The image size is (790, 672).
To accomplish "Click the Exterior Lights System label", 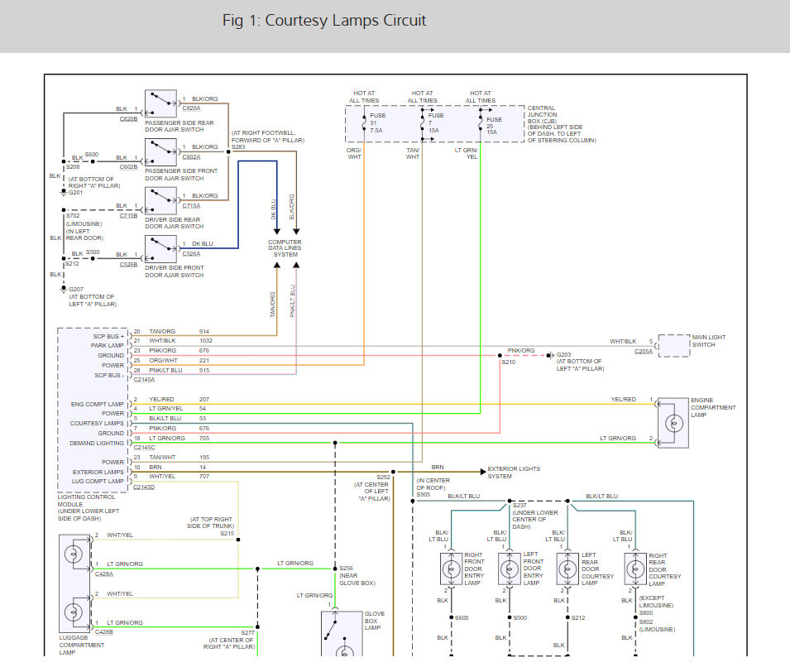I will pos(514,472).
